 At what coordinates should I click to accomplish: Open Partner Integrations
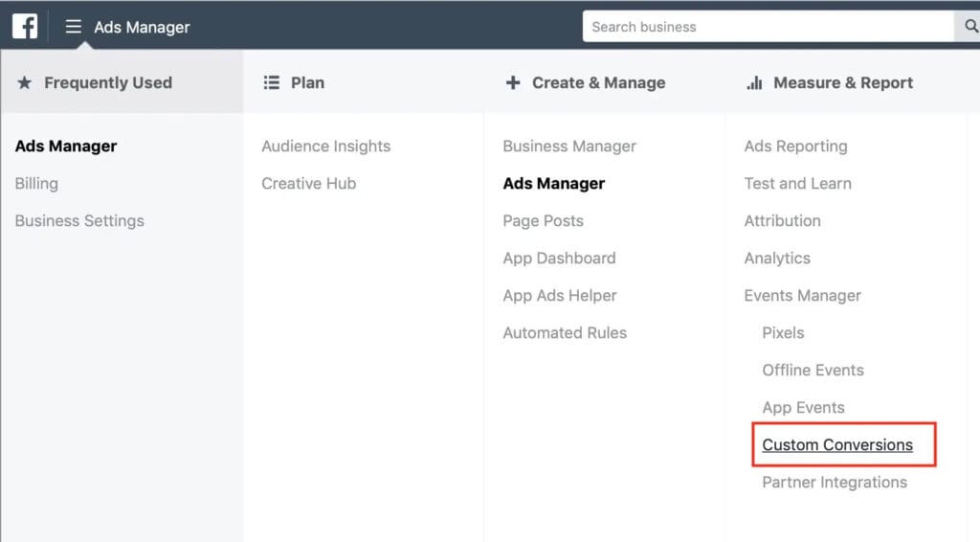835,483
